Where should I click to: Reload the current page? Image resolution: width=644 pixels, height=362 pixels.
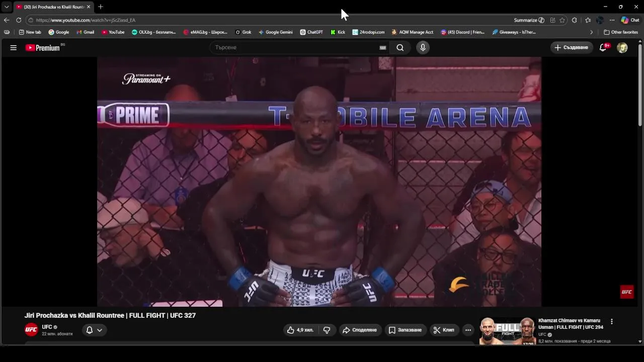click(19, 20)
